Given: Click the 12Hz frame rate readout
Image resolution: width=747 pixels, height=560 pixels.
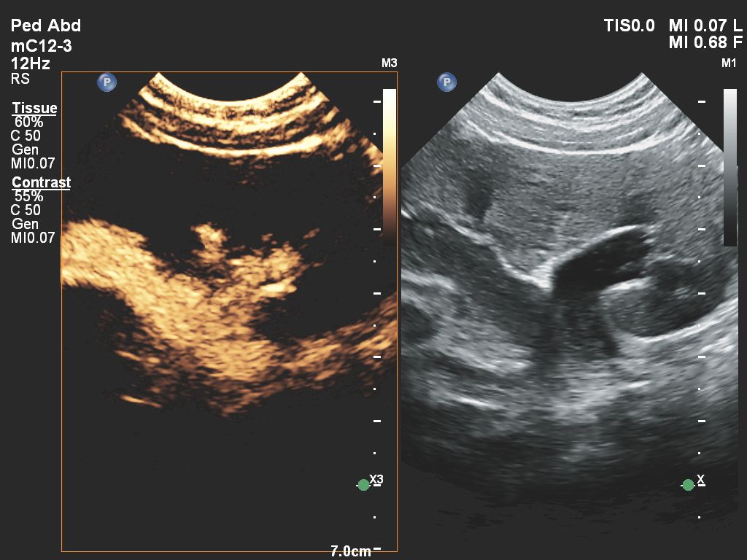Looking at the screenshot, I should point(31,63).
